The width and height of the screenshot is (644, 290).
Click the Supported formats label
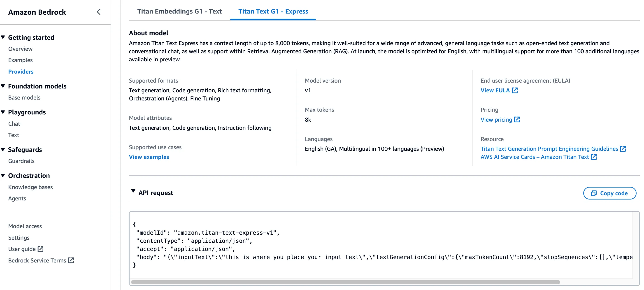(x=153, y=81)
